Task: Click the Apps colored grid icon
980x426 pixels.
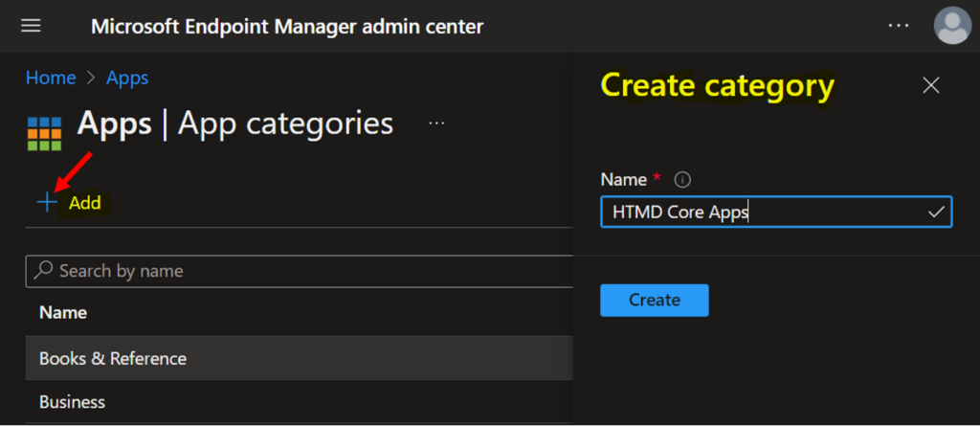Action: (44, 134)
